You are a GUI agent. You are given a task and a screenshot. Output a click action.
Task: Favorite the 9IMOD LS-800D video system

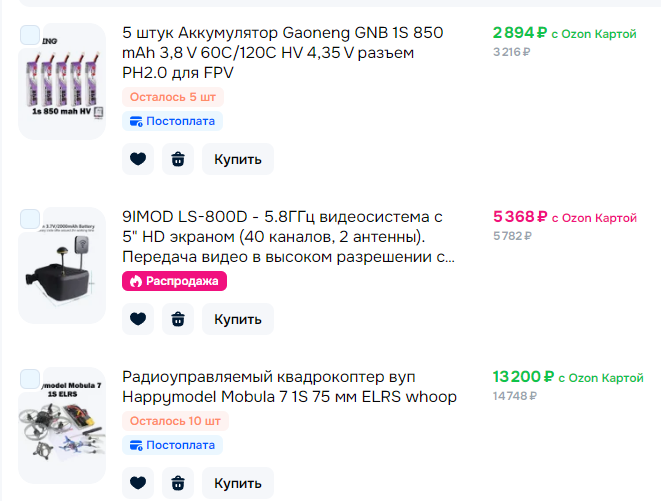click(x=138, y=319)
